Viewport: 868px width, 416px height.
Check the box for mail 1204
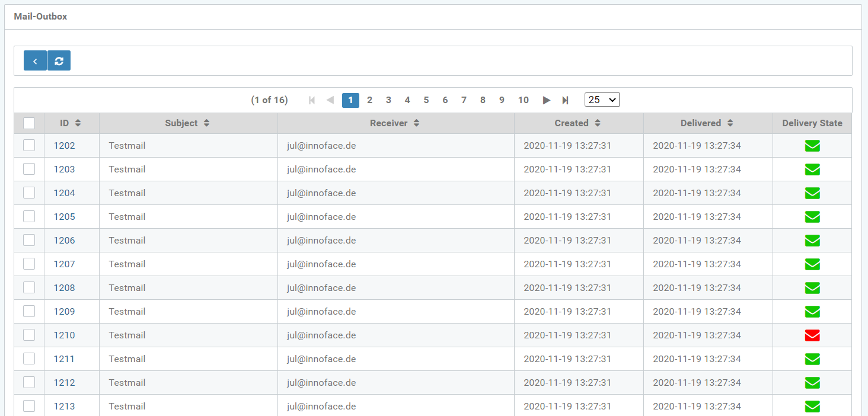pos(29,193)
